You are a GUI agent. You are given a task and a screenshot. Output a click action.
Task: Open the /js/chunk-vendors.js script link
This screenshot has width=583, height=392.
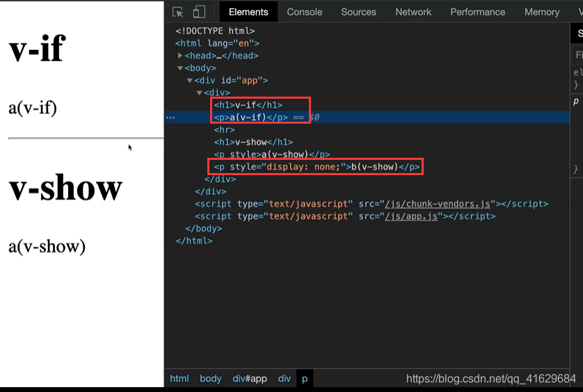point(437,204)
